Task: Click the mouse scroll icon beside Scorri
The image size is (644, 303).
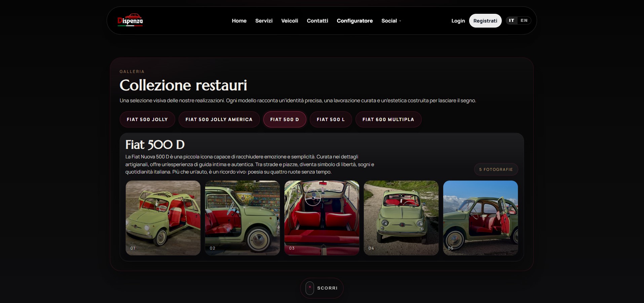Action: coord(310,288)
